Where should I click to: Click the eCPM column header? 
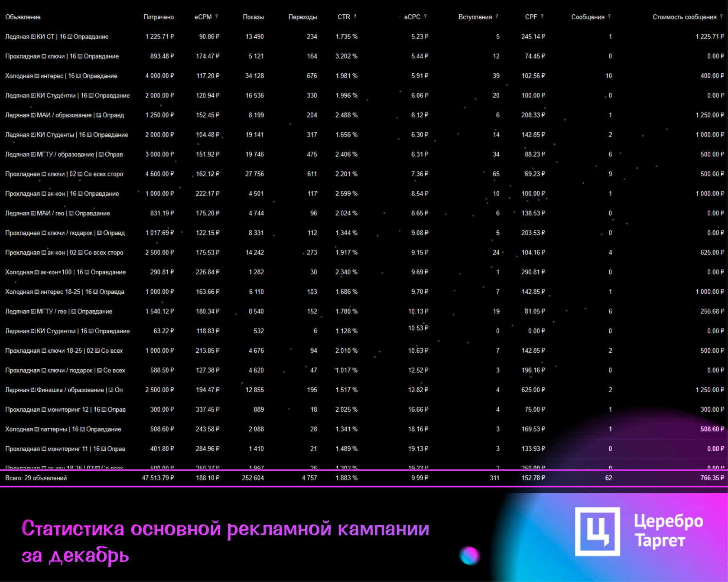203,17
